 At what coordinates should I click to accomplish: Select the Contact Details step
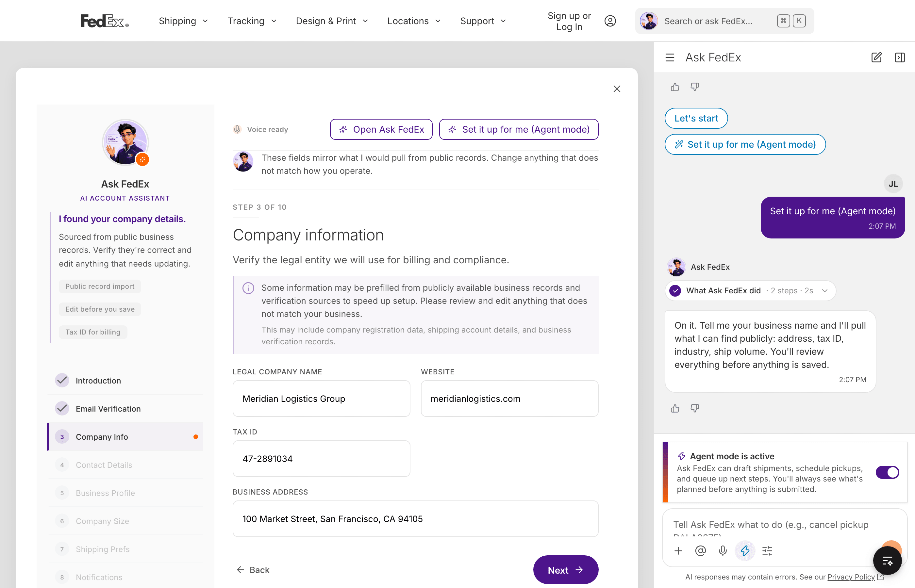click(125, 465)
